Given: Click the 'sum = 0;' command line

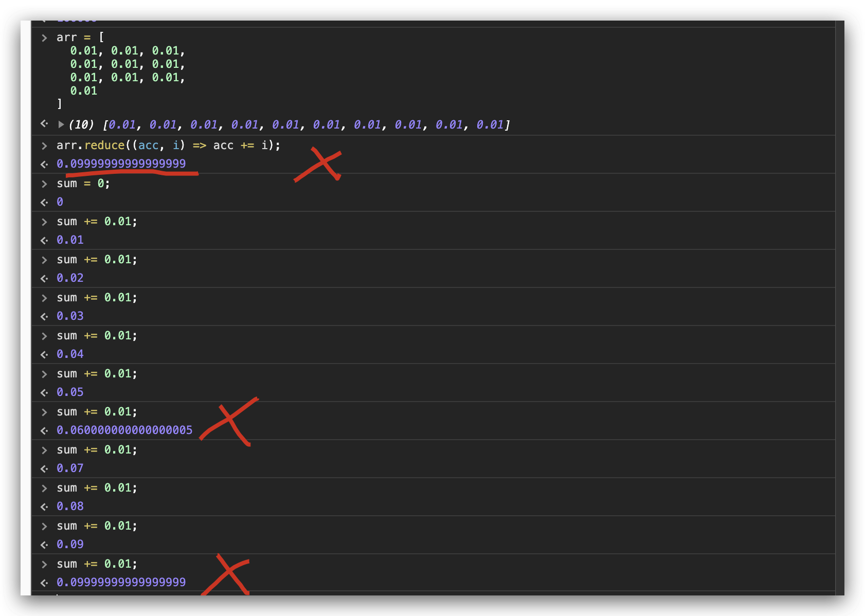Looking at the screenshot, I should 83,184.
